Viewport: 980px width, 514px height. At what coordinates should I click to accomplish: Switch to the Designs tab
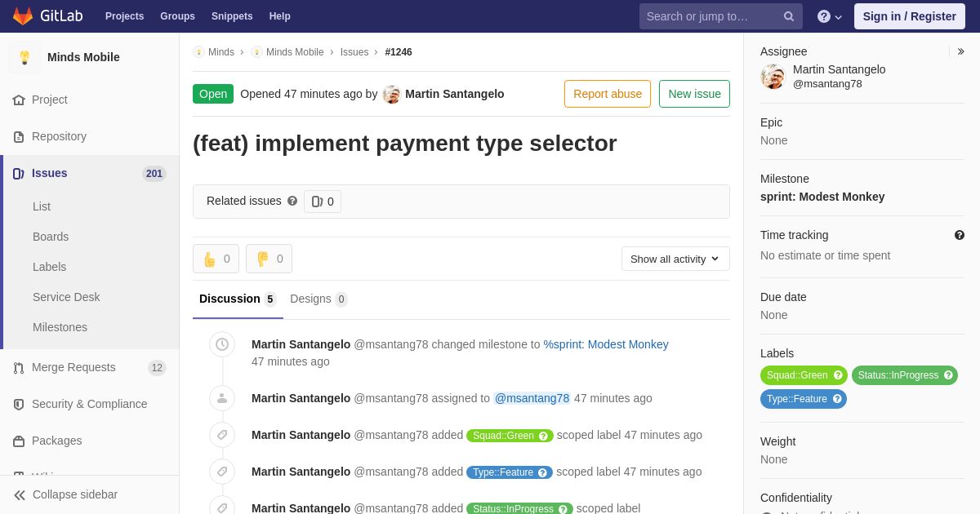tap(318, 299)
